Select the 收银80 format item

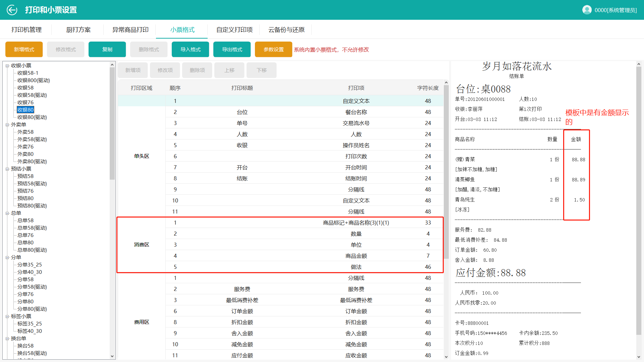coord(25,110)
